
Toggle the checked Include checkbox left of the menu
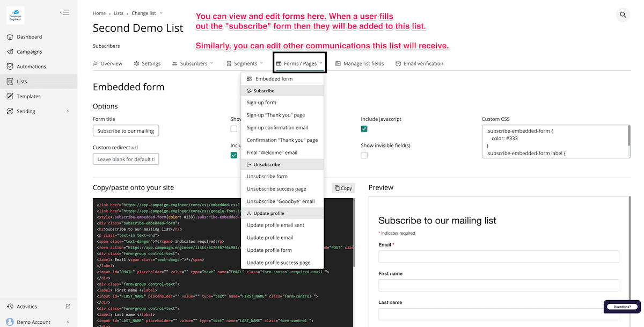point(233,155)
